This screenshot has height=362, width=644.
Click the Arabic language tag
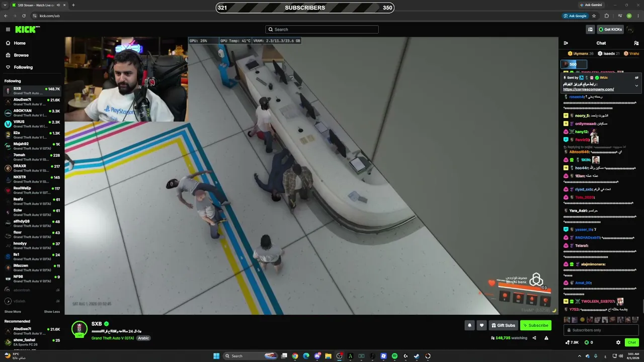click(x=143, y=338)
